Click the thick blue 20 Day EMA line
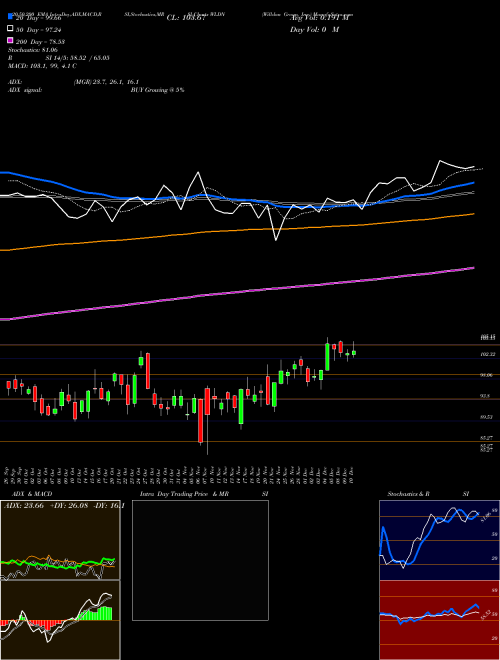The height and width of the screenshot is (660, 500). (236, 200)
